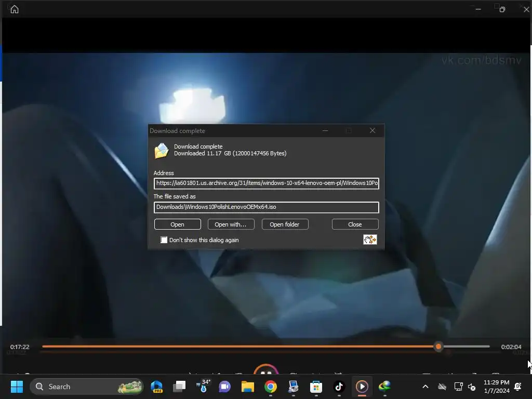Open Microsoft Store from taskbar

point(316,387)
